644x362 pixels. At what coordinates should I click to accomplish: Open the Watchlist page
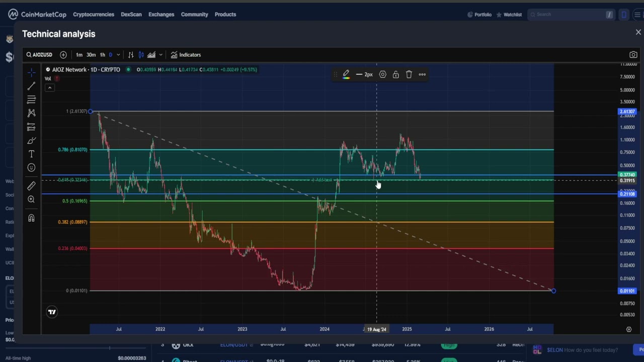pos(509,15)
